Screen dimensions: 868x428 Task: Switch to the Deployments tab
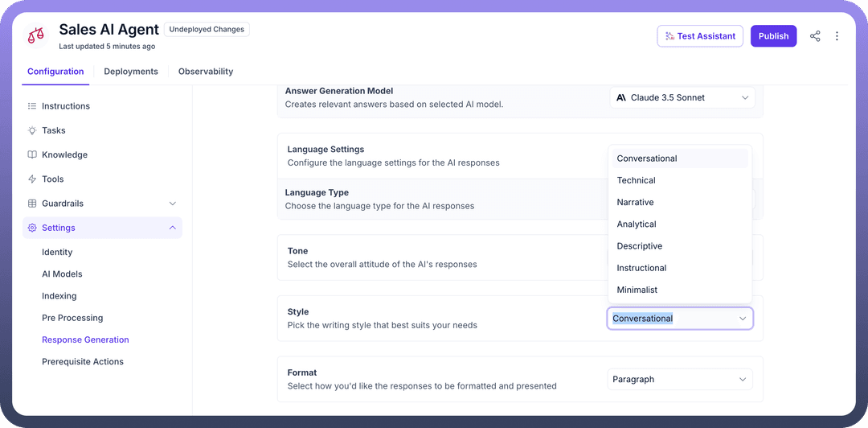(131, 72)
